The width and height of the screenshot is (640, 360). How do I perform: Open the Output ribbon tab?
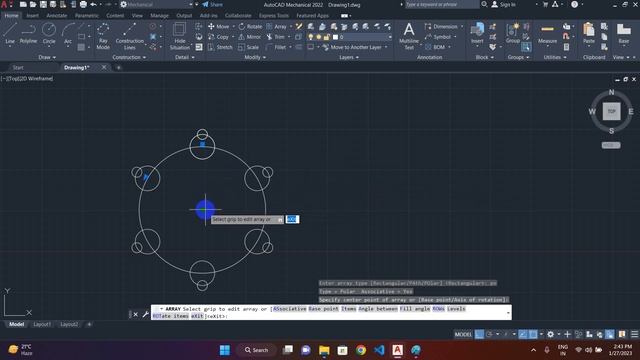[184, 16]
